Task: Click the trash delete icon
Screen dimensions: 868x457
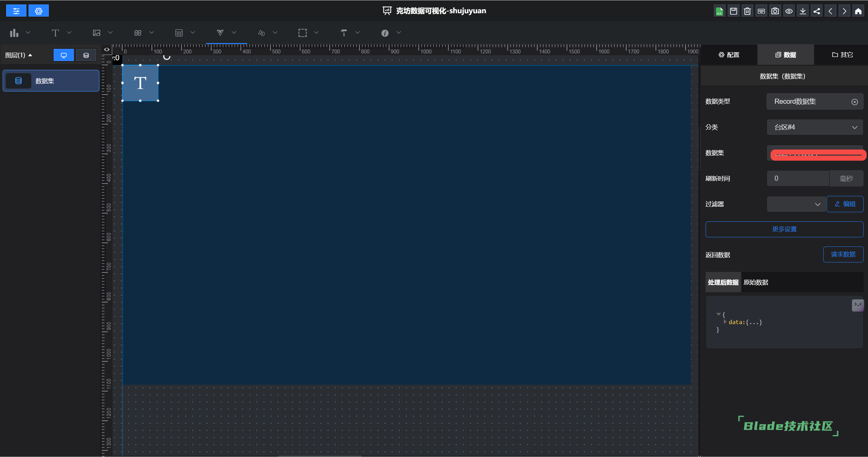Action: (x=747, y=11)
